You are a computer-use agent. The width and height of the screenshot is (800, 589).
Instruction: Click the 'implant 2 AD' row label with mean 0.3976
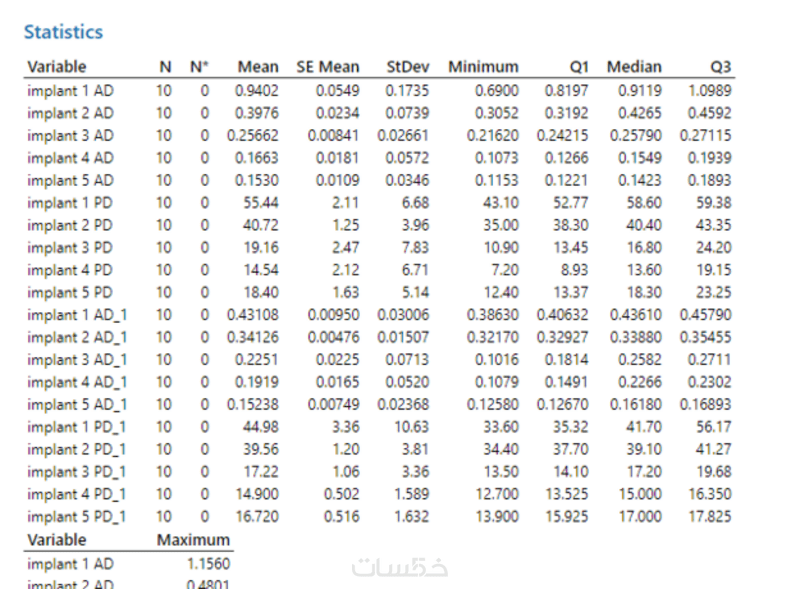[70, 113]
